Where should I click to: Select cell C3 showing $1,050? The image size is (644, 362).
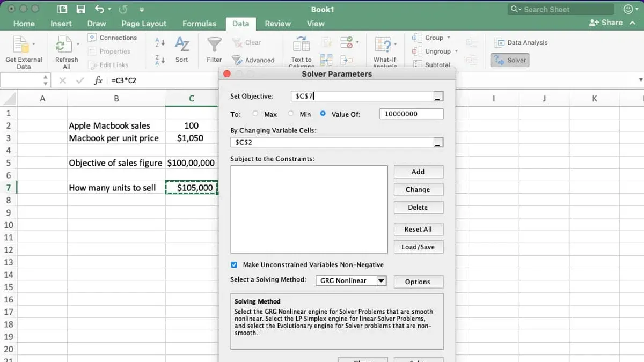[x=192, y=138]
